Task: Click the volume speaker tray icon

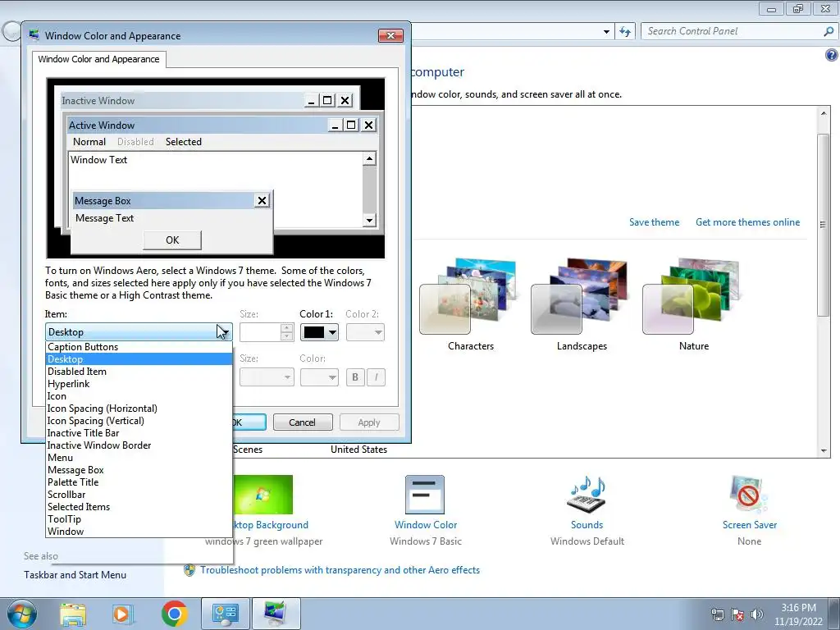Action: coord(756,614)
